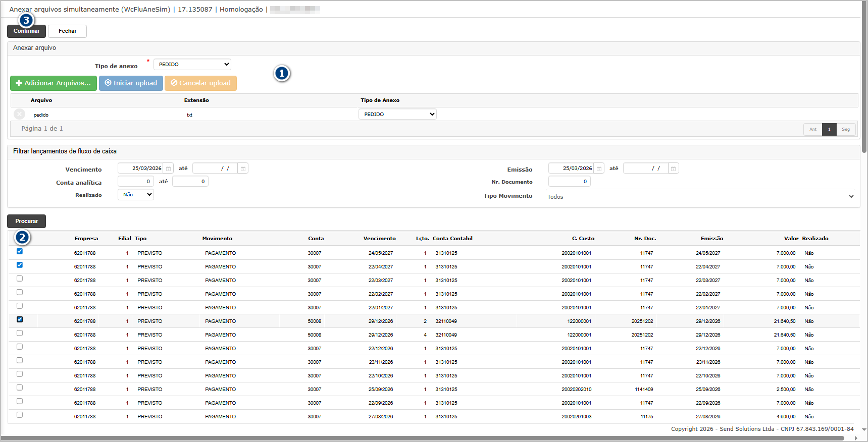Go to next page with Seg

click(x=846, y=129)
